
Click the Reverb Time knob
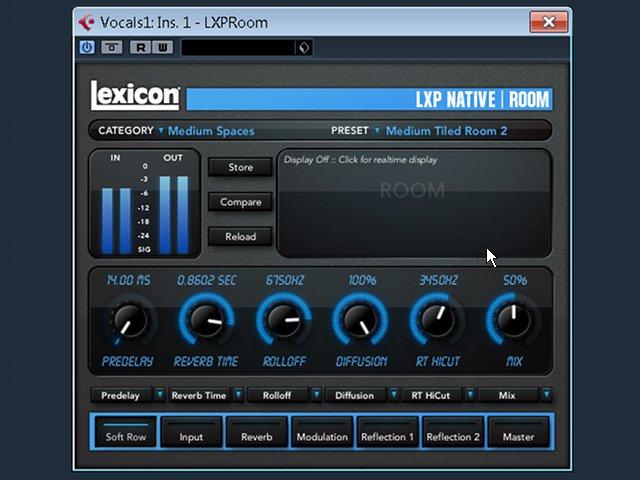[x=207, y=320]
